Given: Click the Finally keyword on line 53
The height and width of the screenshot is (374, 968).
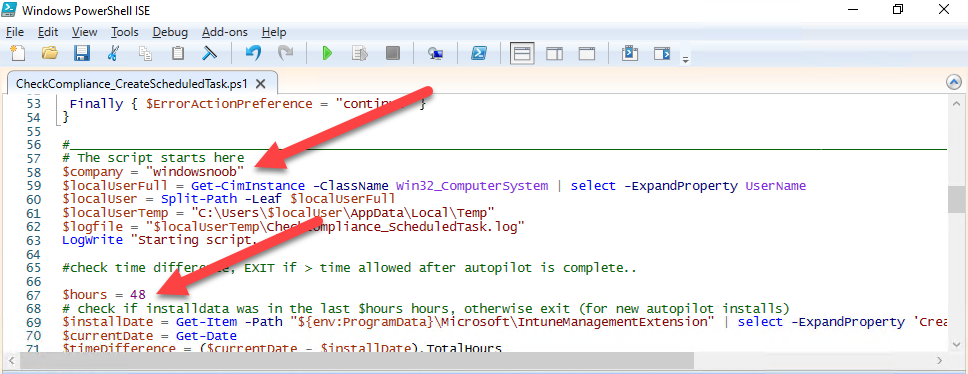Looking at the screenshot, I should coord(95,104).
